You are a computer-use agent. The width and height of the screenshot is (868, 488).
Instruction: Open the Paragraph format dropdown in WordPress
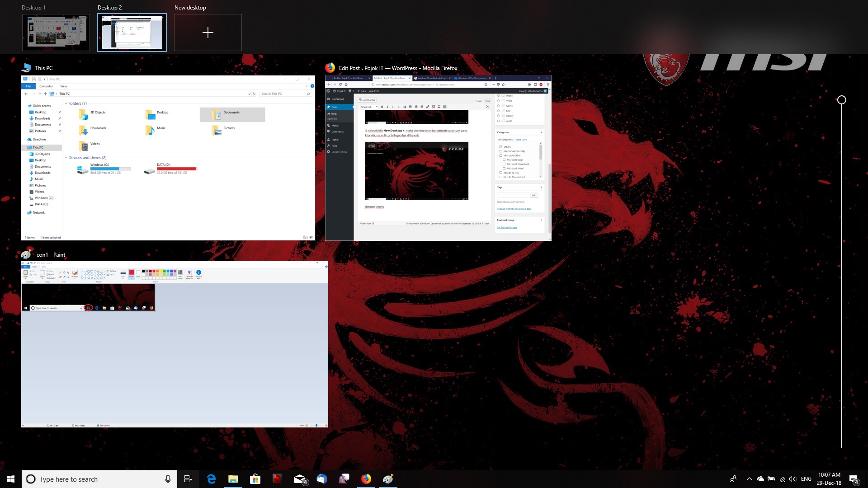pyautogui.click(x=368, y=107)
